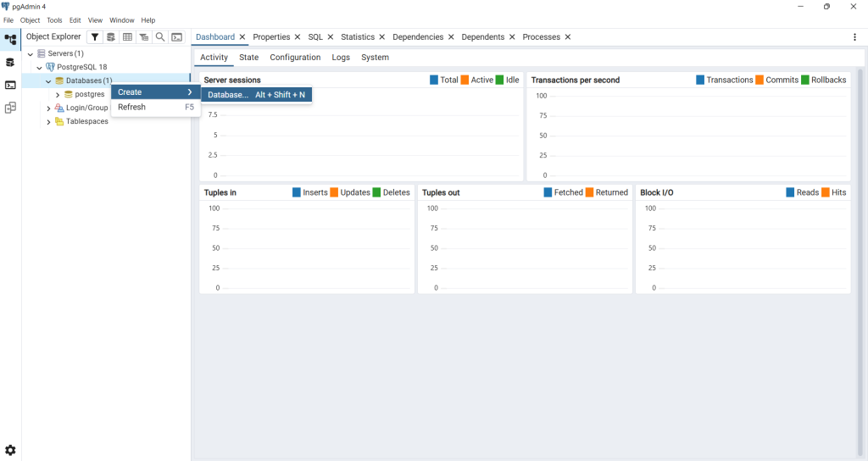868x461 pixels.
Task: Open the Window menu
Action: (x=122, y=20)
